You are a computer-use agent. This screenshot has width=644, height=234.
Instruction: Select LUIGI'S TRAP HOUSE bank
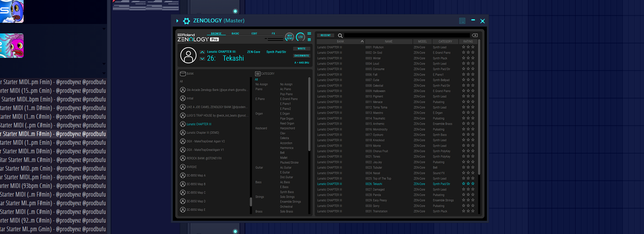coord(216,115)
